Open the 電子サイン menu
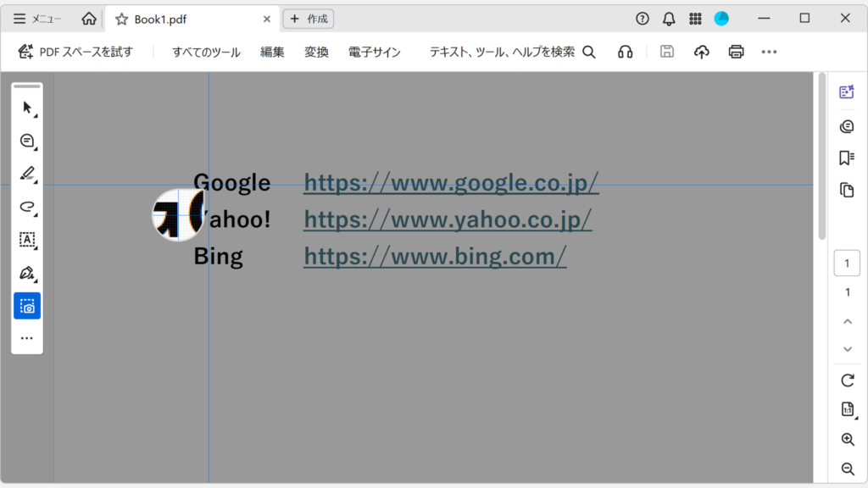The height and width of the screenshot is (488, 868). click(x=374, y=52)
